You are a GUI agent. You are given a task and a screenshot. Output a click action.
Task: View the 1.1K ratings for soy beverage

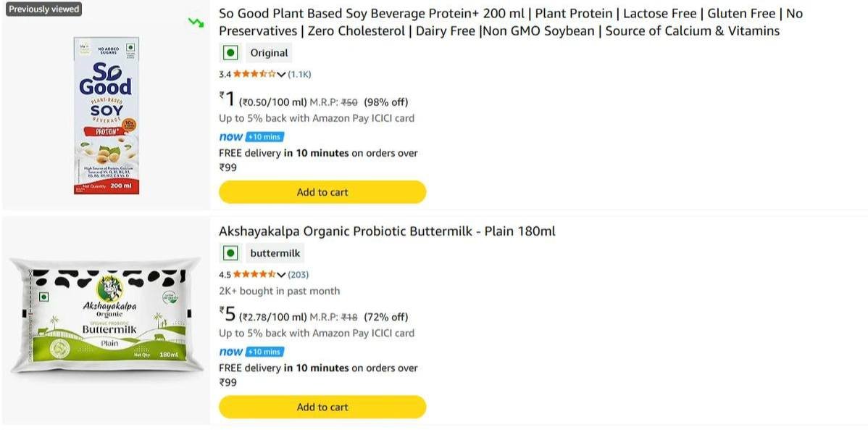[299, 73]
